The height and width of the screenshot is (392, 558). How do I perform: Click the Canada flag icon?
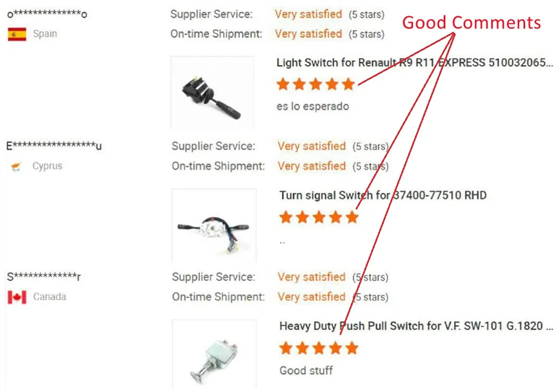17,297
